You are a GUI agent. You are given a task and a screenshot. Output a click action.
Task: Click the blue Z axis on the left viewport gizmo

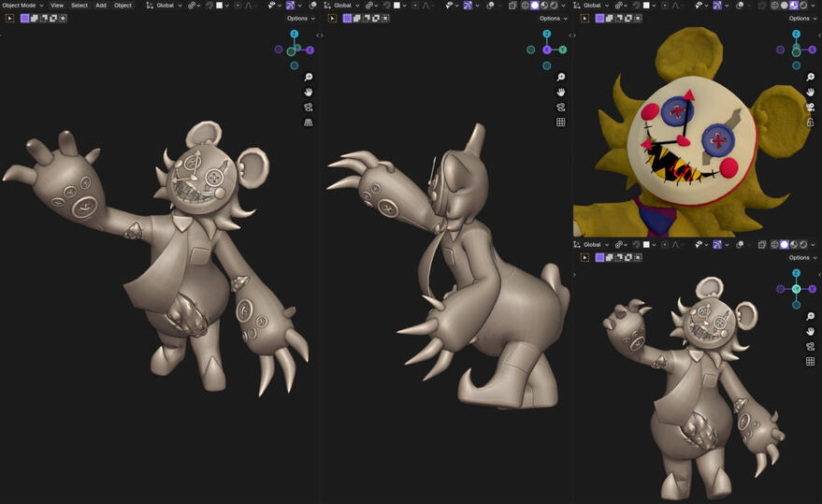tap(294, 35)
